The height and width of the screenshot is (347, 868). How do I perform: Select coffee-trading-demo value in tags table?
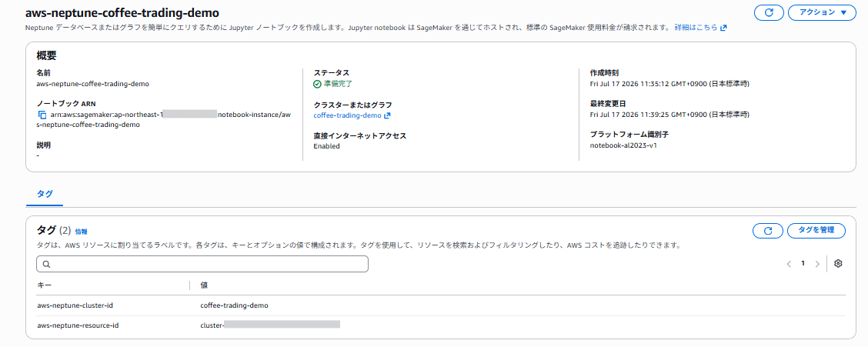tap(235, 305)
